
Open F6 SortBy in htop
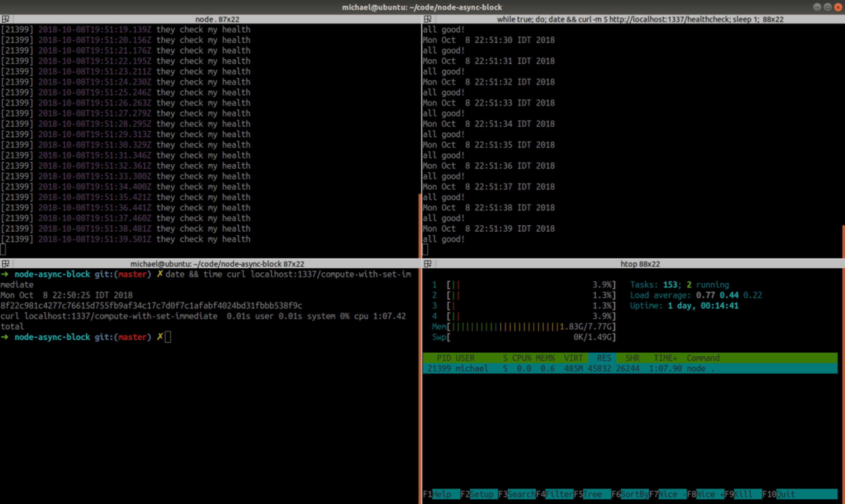pos(630,494)
